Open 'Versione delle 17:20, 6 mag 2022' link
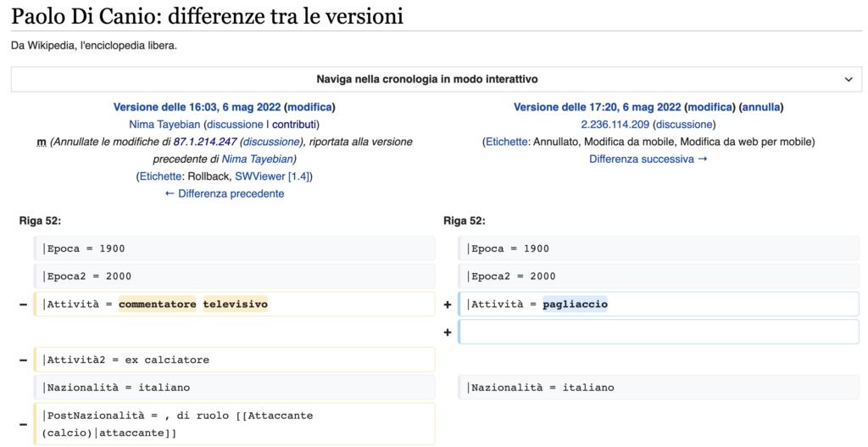The image size is (868, 447). (x=598, y=107)
